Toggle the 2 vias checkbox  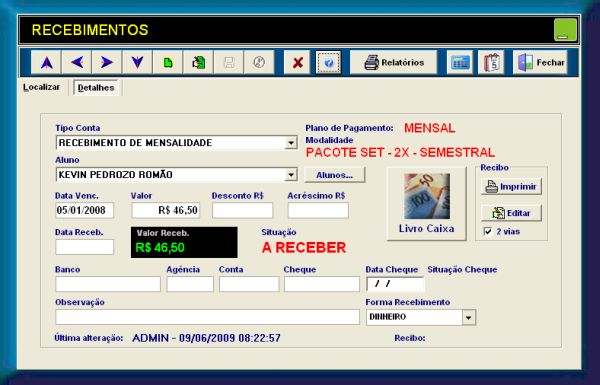pyautogui.click(x=488, y=232)
